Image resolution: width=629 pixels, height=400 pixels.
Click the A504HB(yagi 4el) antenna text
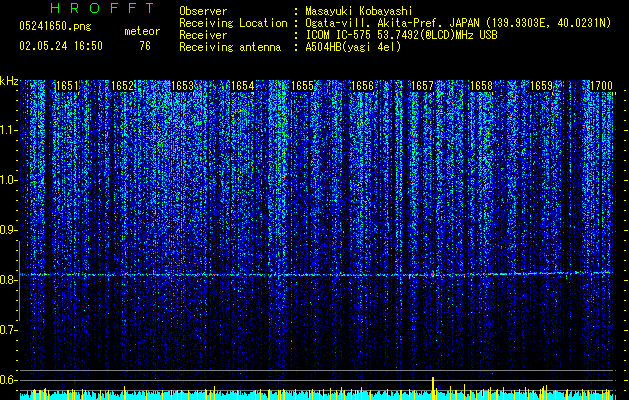[x=353, y=47]
